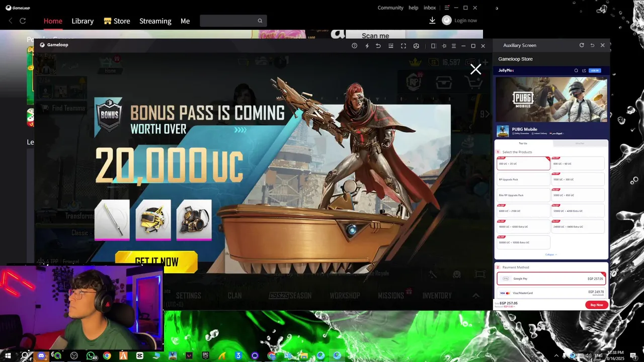Select the 6000 UC + 2100 UC product
The width and height of the screenshot is (644, 362).
[x=523, y=211]
